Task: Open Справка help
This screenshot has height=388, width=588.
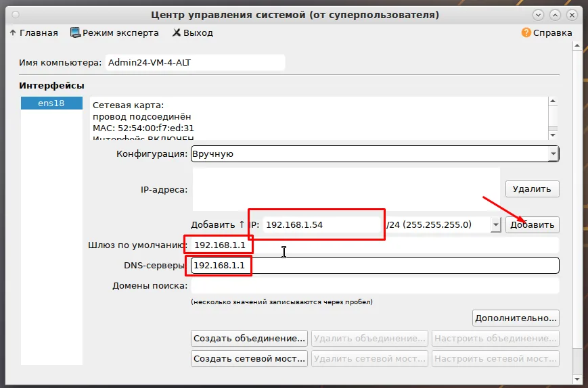Action: click(547, 33)
